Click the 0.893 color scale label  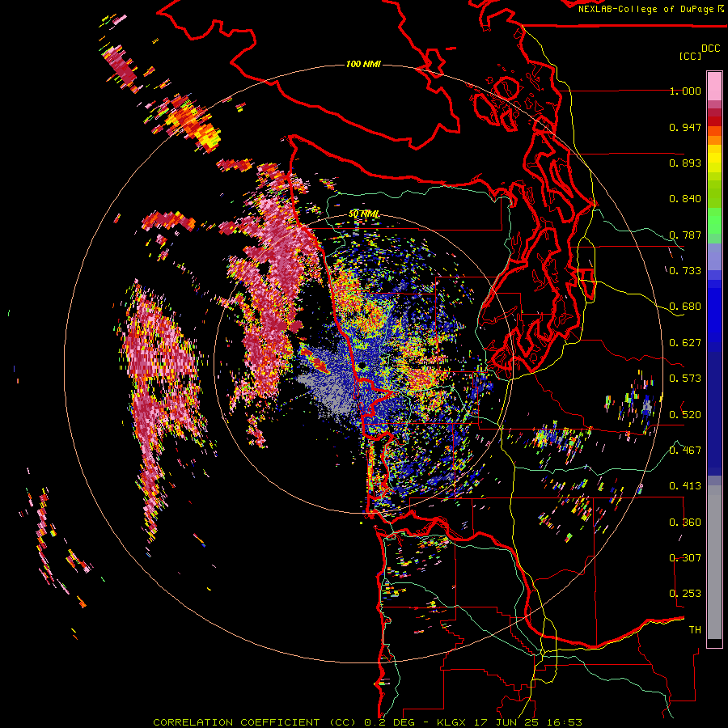685,163
